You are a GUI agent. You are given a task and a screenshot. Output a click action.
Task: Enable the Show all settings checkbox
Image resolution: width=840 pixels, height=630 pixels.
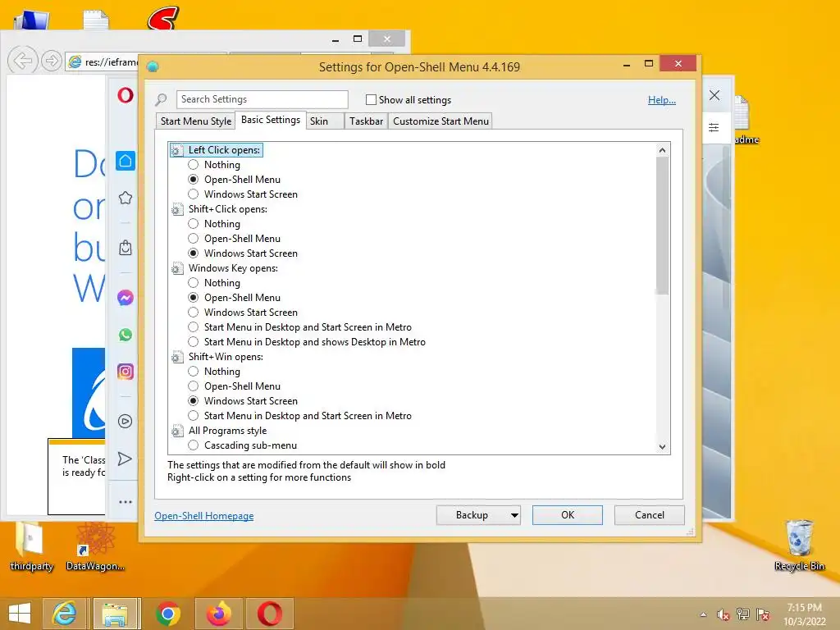coord(371,99)
